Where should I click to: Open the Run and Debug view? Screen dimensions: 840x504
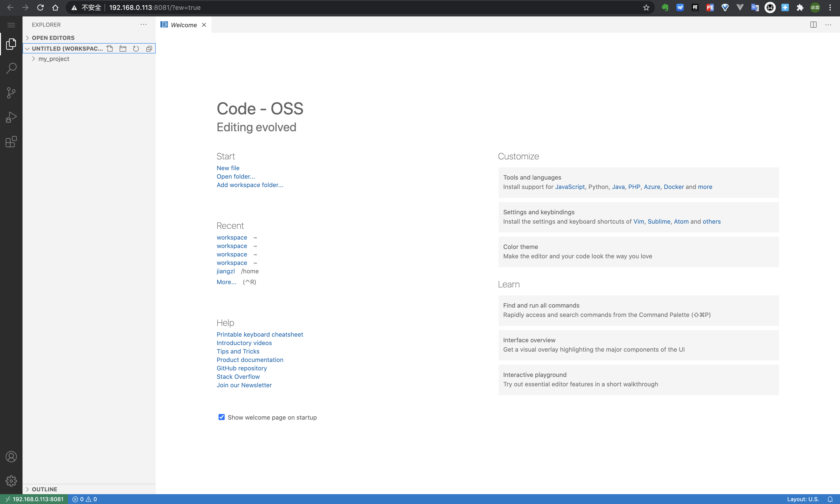click(x=11, y=117)
